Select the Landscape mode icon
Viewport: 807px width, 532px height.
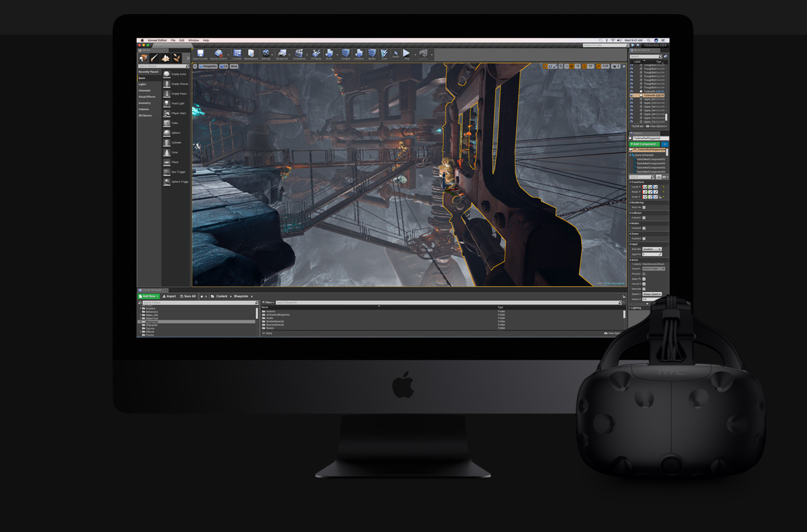(x=166, y=58)
